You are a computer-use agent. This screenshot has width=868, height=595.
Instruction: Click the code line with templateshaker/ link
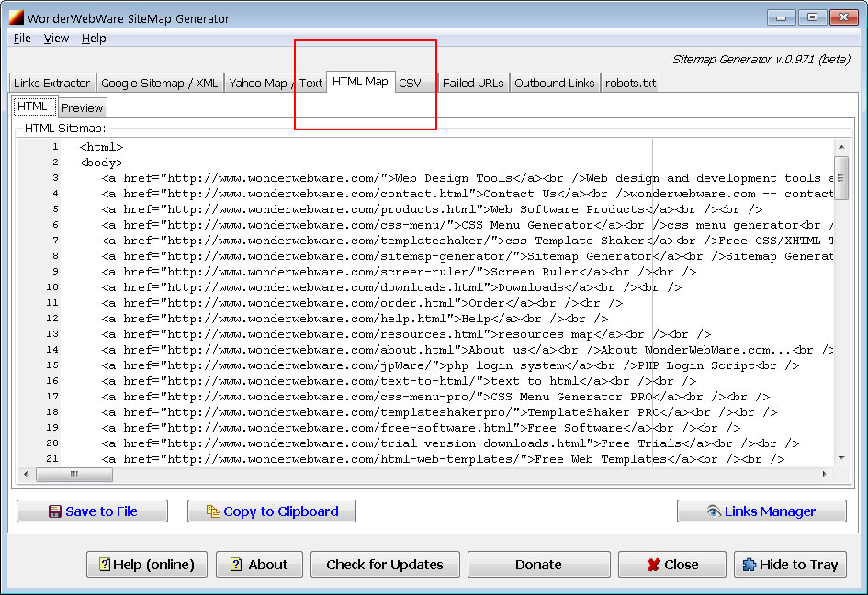tap(468, 241)
